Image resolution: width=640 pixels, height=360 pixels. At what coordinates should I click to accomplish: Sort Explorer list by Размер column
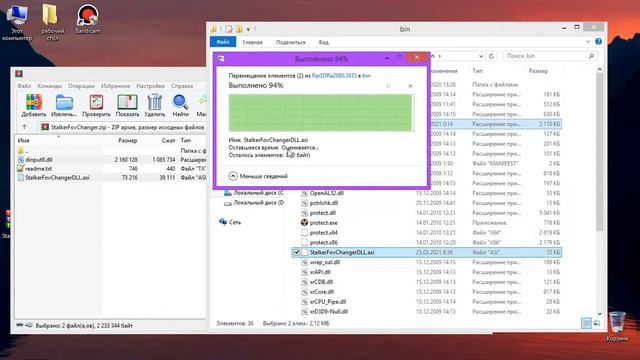click(538, 71)
